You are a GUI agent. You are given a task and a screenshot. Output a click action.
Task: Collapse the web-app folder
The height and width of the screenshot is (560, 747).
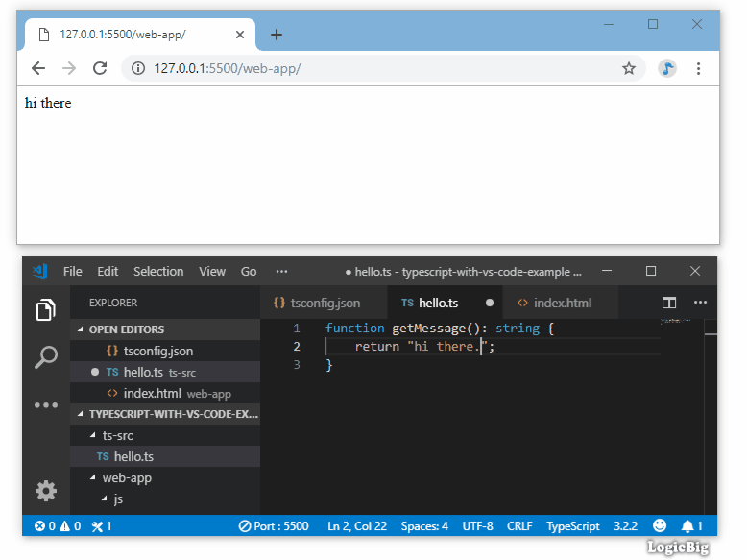click(165, 478)
